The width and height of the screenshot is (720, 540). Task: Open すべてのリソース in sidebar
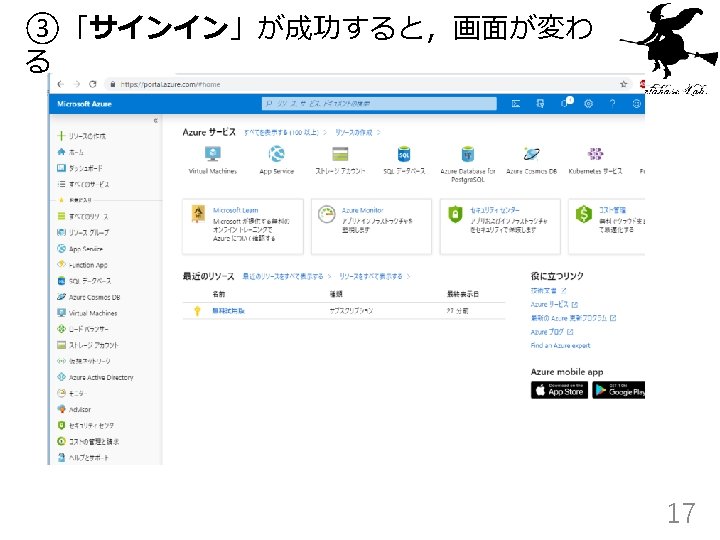point(83,216)
